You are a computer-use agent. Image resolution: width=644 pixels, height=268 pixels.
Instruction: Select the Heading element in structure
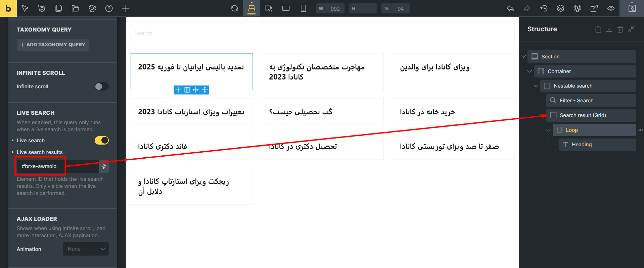click(x=597, y=145)
